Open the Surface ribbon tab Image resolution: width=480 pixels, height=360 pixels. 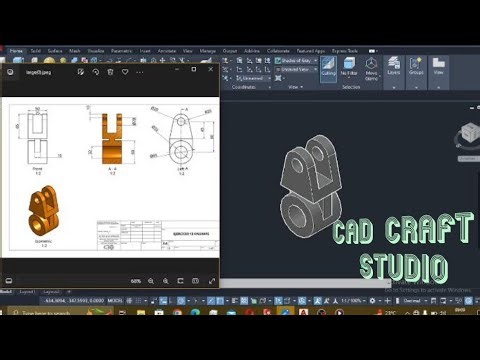tap(55, 51)
